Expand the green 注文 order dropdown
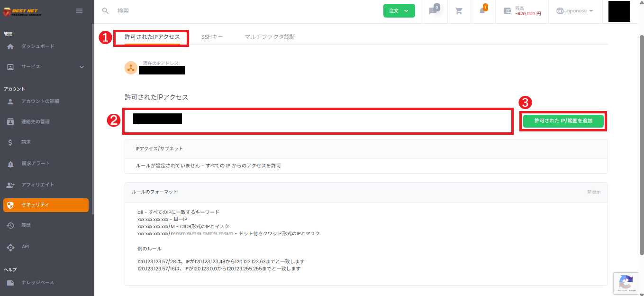The width and height of the screenshot is (644, 296). (x=399, y=10)
